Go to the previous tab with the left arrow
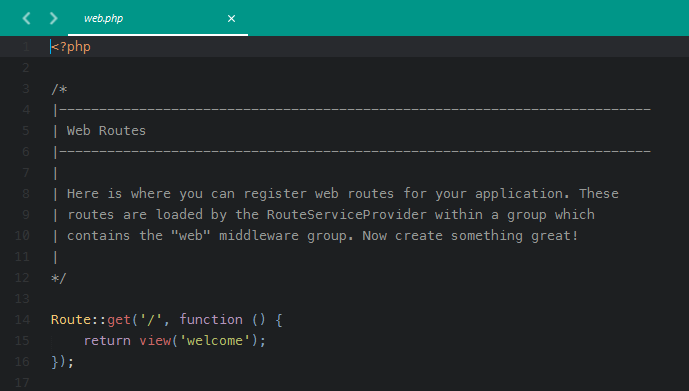 point(26,18)
